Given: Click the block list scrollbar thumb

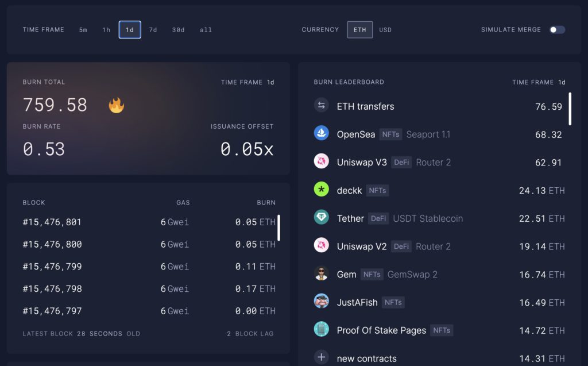Looking at the screenshot, I should [278, 228].
